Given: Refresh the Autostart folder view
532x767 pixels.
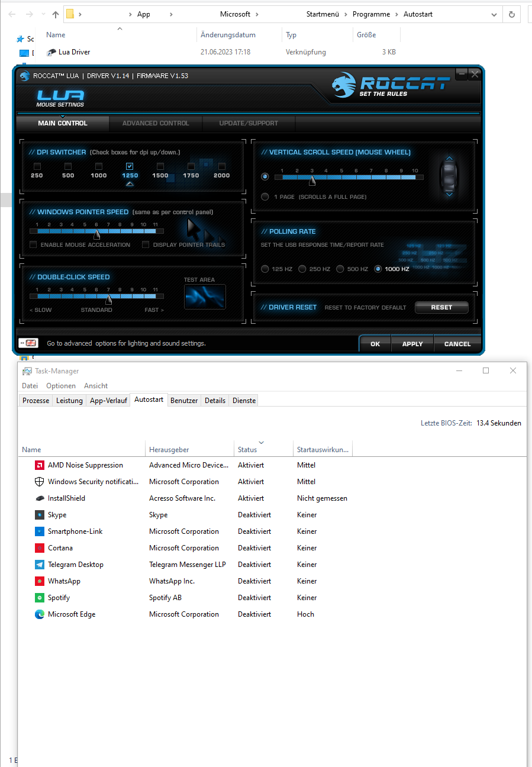Looking at the screenshot, I should click(511, 14).
